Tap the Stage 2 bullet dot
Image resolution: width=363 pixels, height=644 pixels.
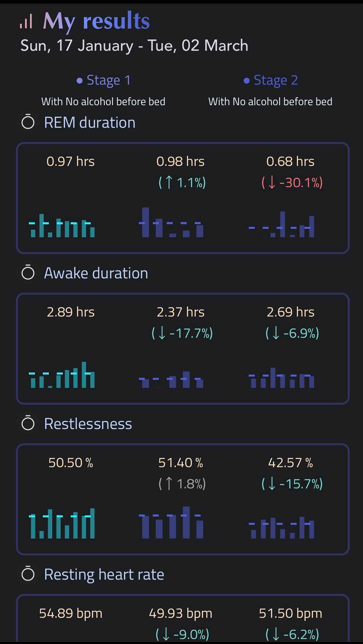[246, 81]
